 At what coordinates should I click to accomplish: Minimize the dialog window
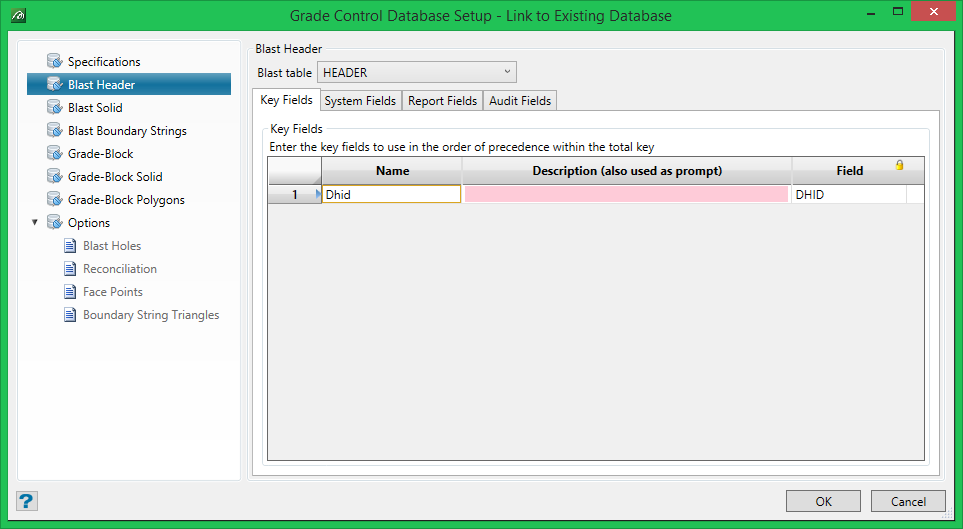[871, 13]
